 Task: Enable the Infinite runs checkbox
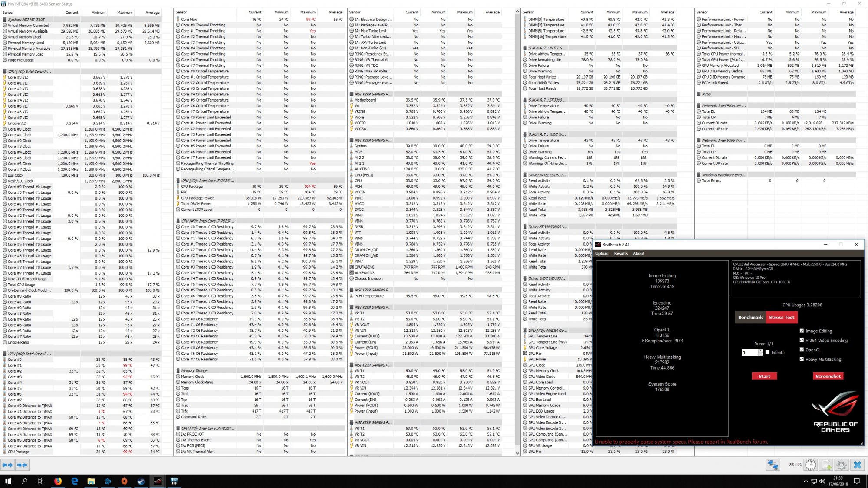tap(767, 353)
